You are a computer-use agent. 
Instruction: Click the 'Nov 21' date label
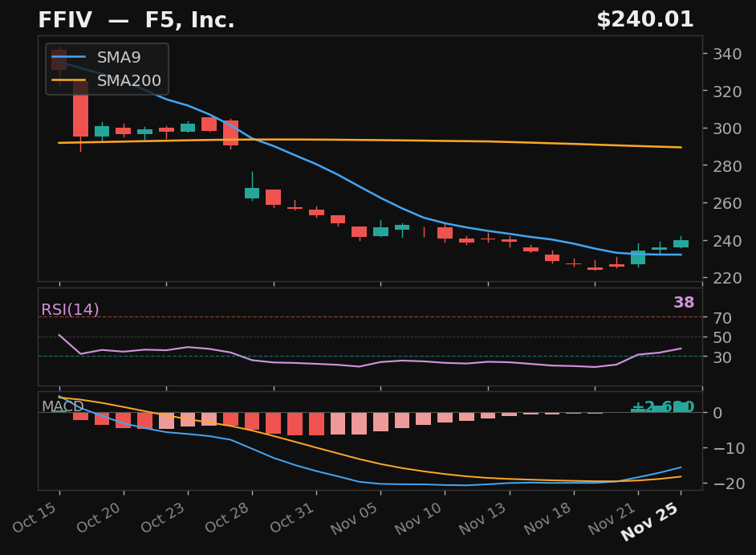tap(612, 518)
